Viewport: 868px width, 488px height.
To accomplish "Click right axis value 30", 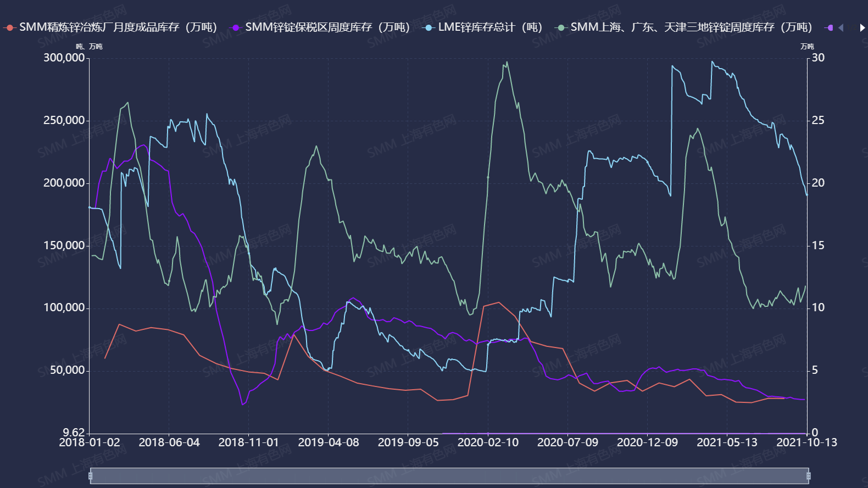I will 818,58.
